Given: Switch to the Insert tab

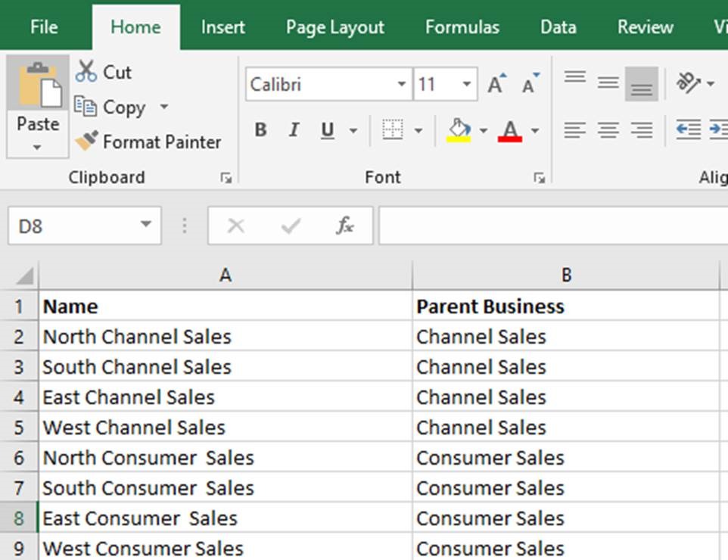Looking at the screenshot, I should point(222,27).
